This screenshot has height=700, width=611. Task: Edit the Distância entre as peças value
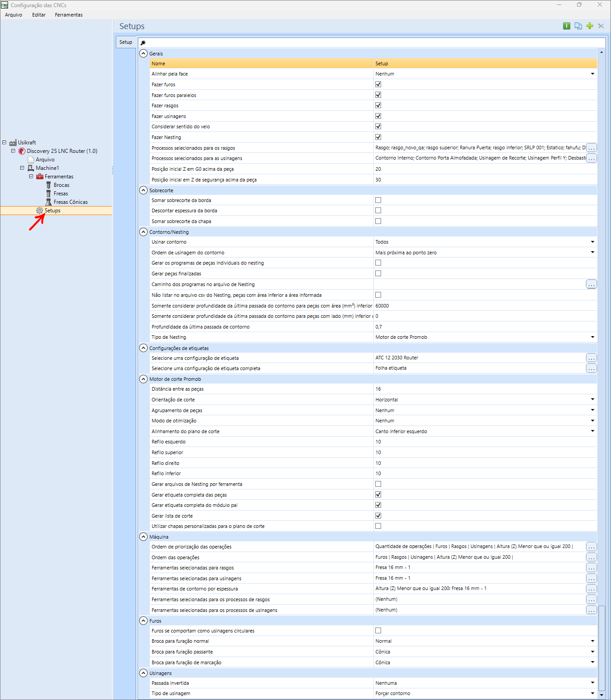pyautogui.click(x=485, y=389)
